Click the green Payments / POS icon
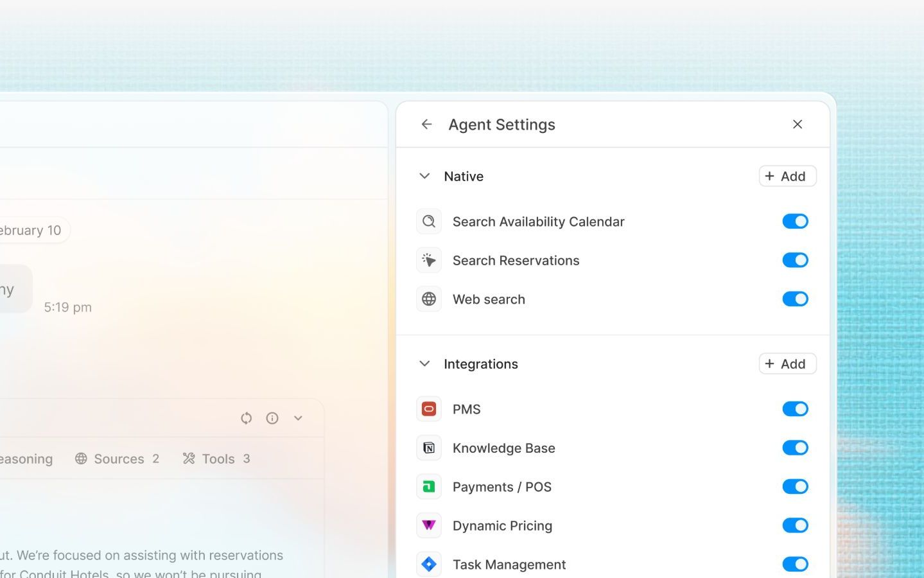The height and width of the screenshot is (578, 924). click(x=429, y=487)
